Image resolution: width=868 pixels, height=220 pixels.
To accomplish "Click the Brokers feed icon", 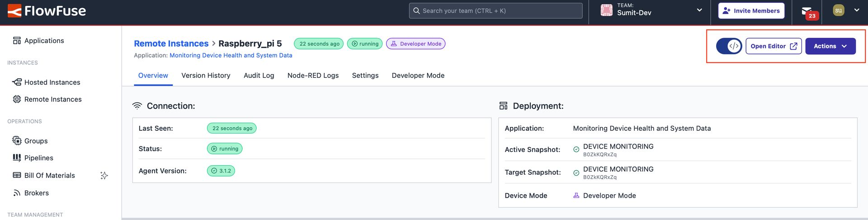I will tap(17, 193).
